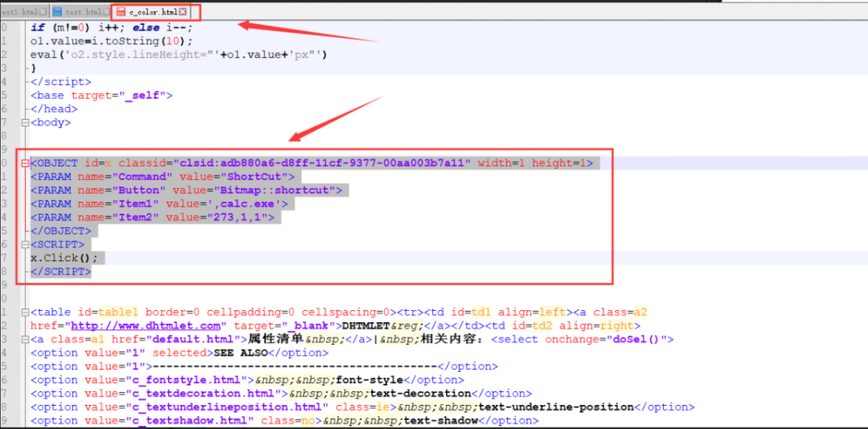The height and width of the screenshot is (429, 868).
Task: Switch to the test1.html tab
Action: point(24,11)
